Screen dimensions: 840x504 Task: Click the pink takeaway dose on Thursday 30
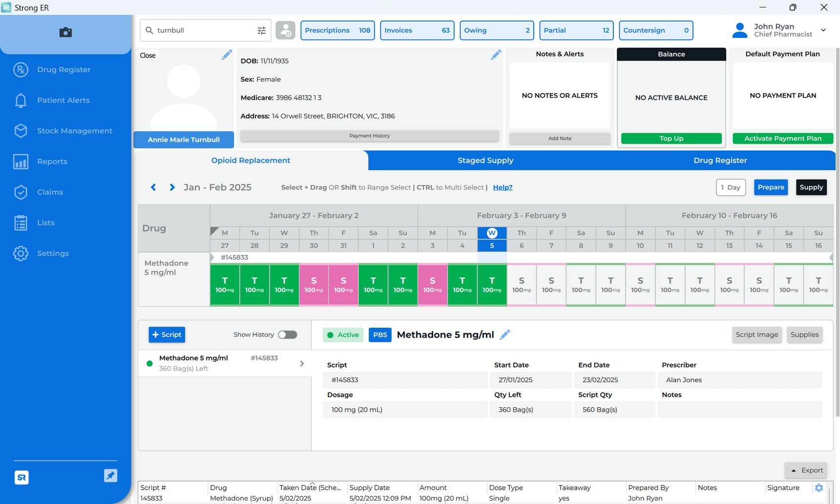click(x=314, y=285)
